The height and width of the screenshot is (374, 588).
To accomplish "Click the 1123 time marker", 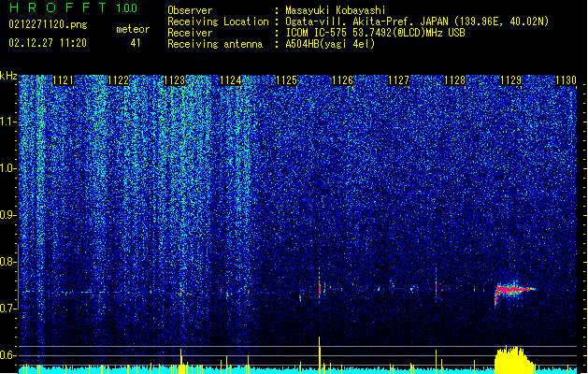I will point(175,80).
